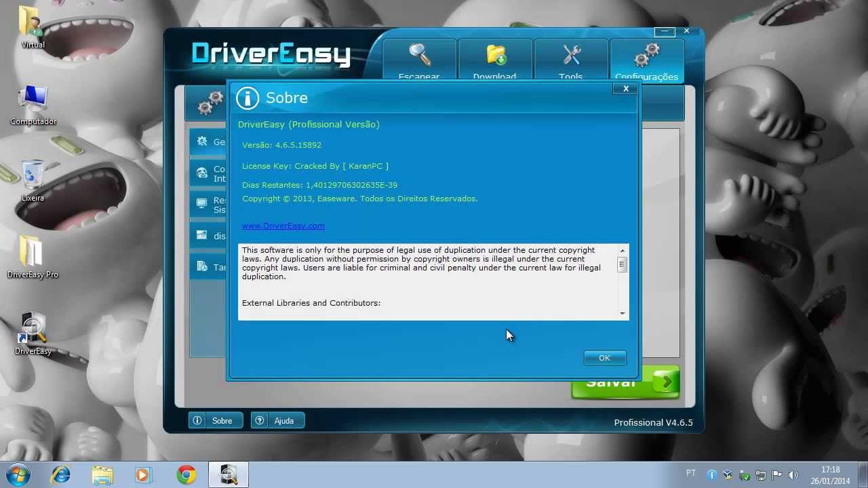Click the blue info tray icon
Screen dimensions: 868x488
(711, 475)
